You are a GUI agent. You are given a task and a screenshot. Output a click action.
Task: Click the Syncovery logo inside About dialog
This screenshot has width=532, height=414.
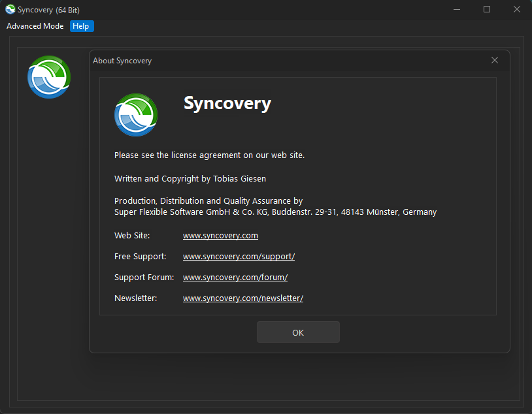tap(136, 115)
